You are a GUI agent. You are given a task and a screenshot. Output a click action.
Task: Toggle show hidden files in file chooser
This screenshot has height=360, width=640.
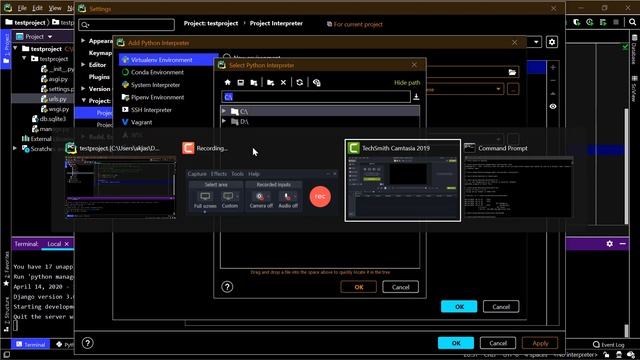[316, 82]
